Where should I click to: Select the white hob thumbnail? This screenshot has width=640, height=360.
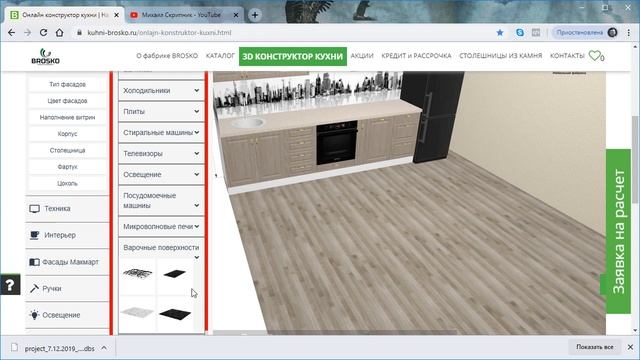tap(138, 313)
